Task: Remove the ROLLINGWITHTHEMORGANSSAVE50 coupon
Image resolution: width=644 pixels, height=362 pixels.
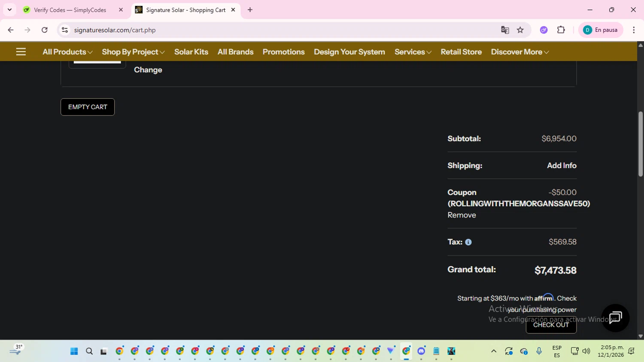Action: (462, 215)
